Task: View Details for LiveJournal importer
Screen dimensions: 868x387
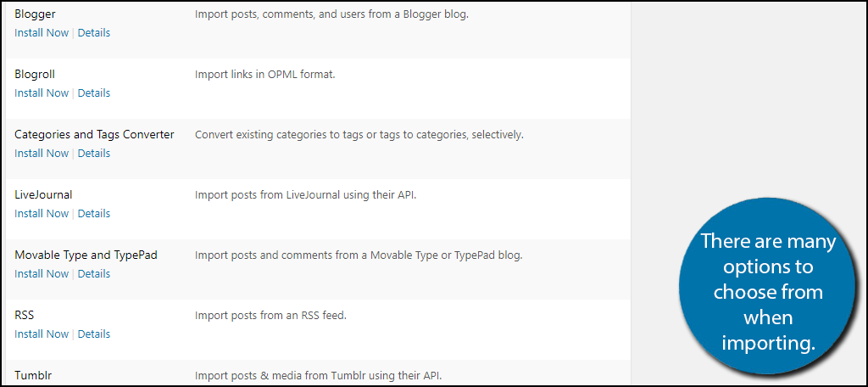Action: (93, 214)
